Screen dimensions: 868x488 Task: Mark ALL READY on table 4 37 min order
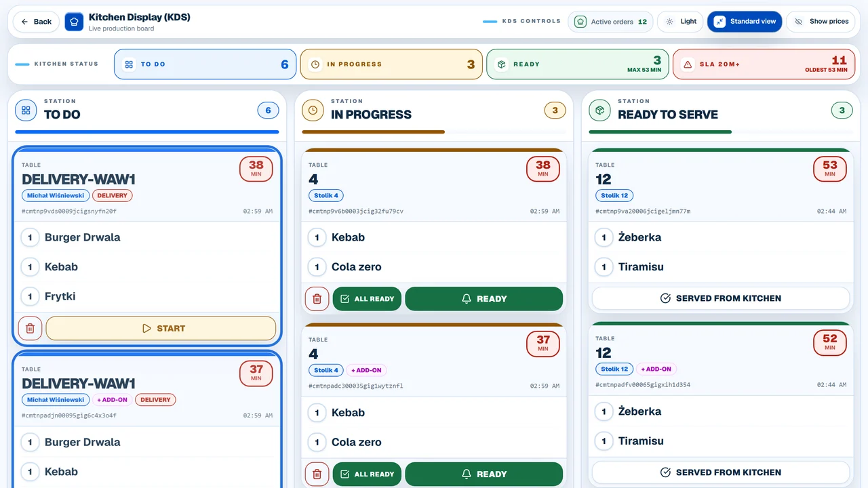367,474
